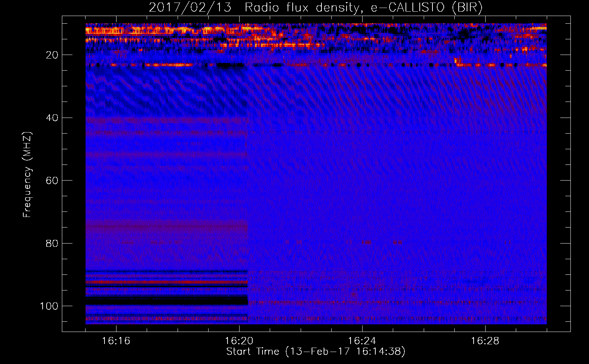This screenshot has height=364, width=589.
Task: Click the time tick label '16:28'
Action: pos(485,341)
